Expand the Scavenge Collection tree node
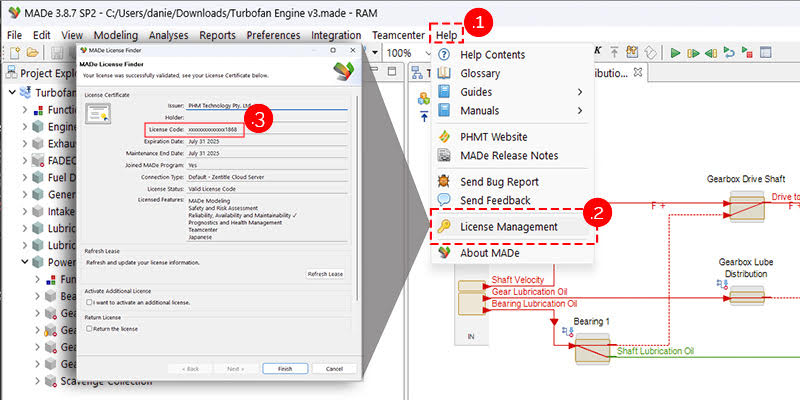The image size is (800, 400). pyautogui.click(x=37, y=381)
